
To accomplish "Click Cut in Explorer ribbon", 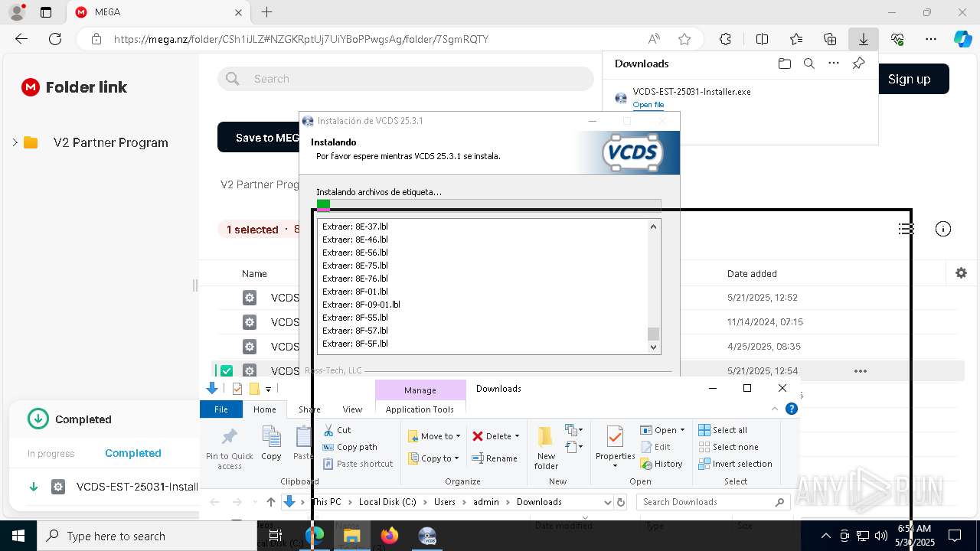I will 337,430.
